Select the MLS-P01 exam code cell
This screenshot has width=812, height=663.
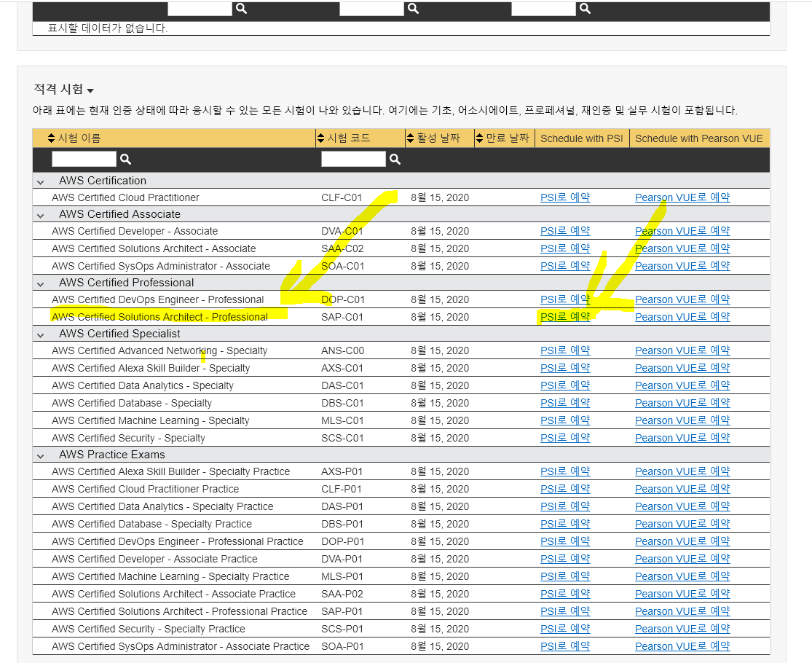(342, 576)
